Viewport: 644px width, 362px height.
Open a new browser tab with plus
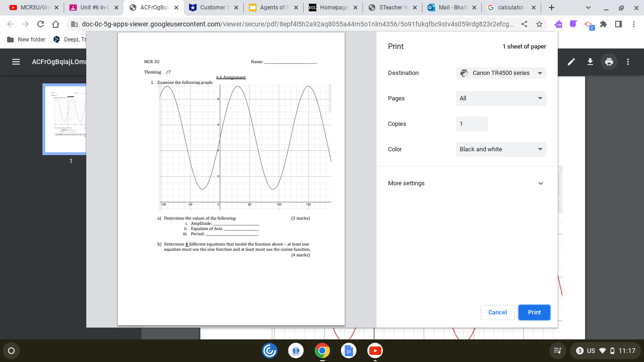(552, 8)
